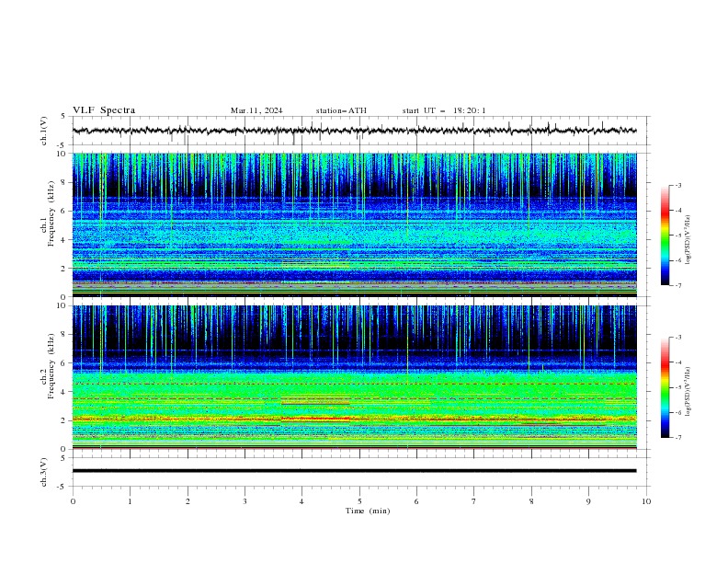Click the ch.1 frequency tick label "6"
Viewport: 728px width, 563px height.
pyautogui.click(x=63, y=212)
